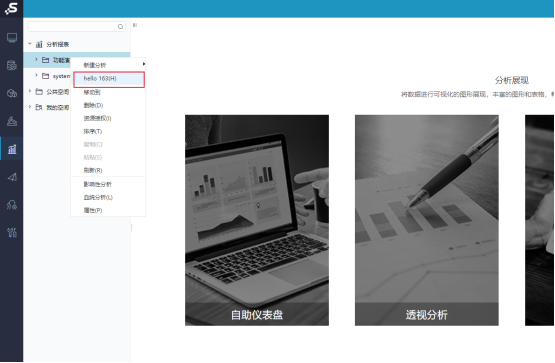Select the bar chart analysis sidebar icon
The image size is (555, 363).
point(12,149)
